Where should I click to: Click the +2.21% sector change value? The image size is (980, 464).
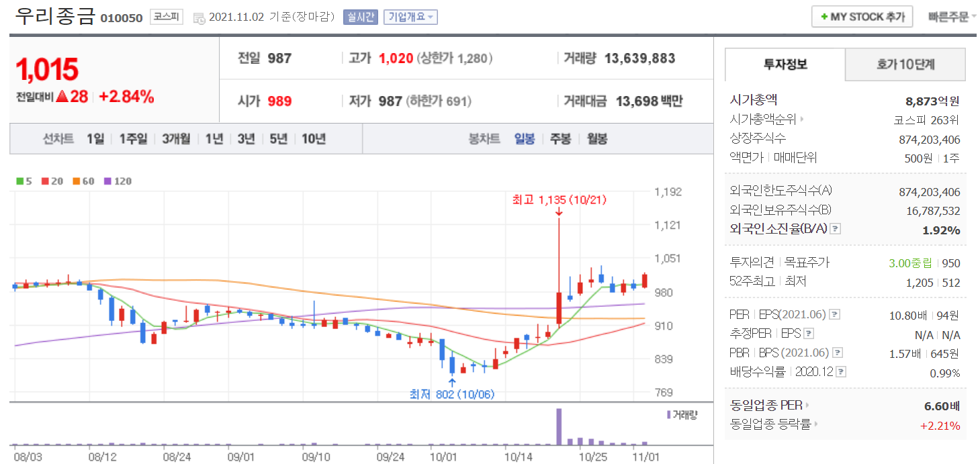[940, 426]
